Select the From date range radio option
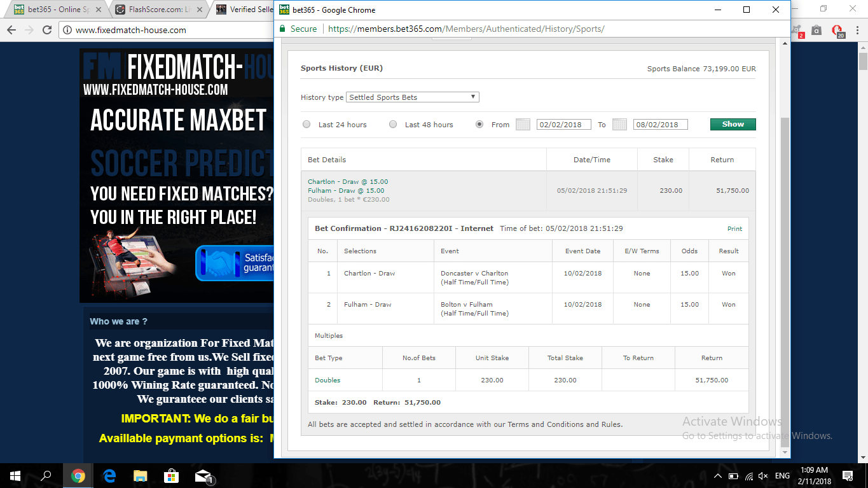Image resolution: width=868 pixels, height=488 pixels. [x=479, y=125]
